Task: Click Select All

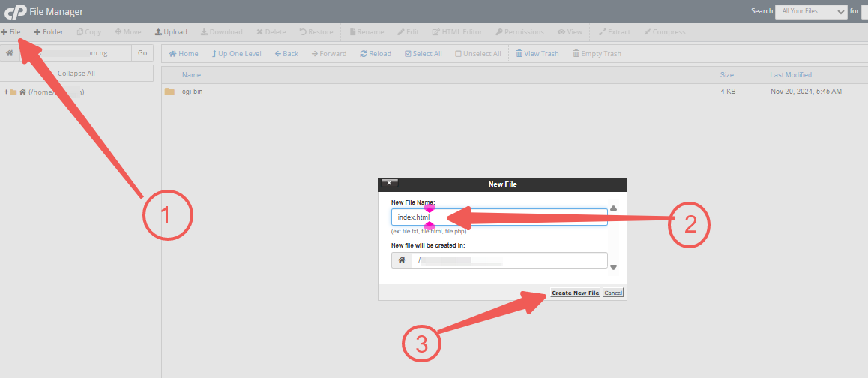Action: click(424, 54)
